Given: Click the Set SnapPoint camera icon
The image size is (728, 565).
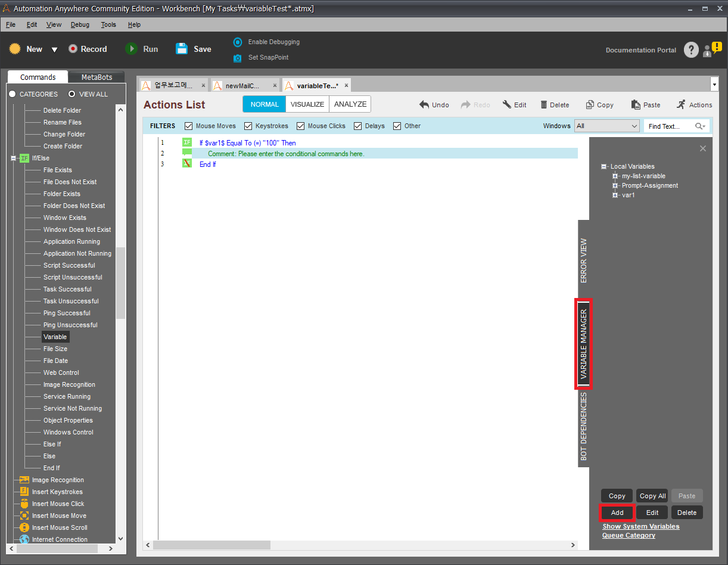Looking at the screenshot, I should click(x=238, y=58).
